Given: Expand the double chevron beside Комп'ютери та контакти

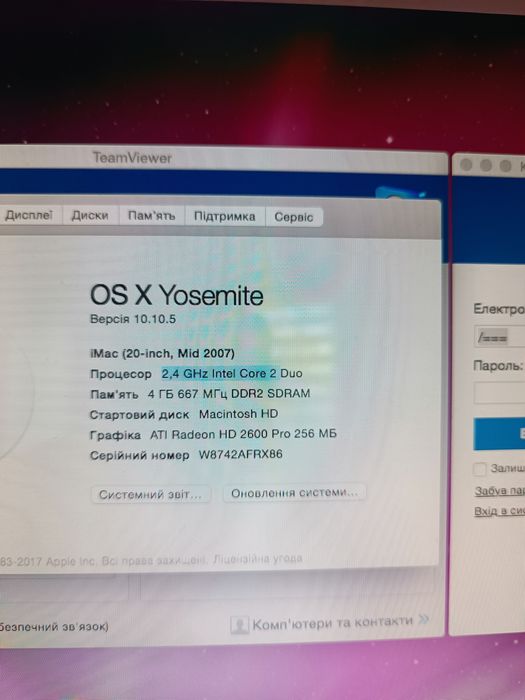Looking at the screenshot, I should pos(424,620).
